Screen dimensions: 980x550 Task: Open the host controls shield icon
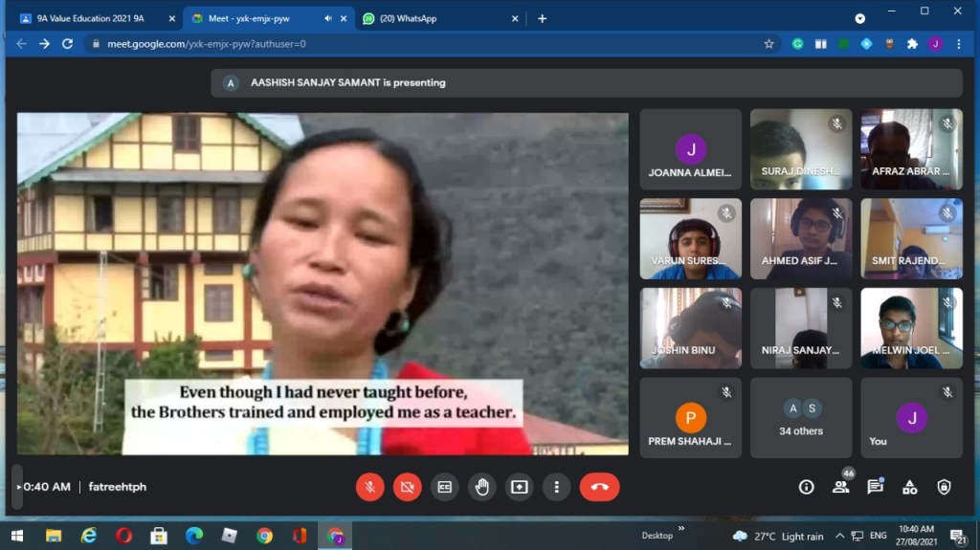click(944, 487)
